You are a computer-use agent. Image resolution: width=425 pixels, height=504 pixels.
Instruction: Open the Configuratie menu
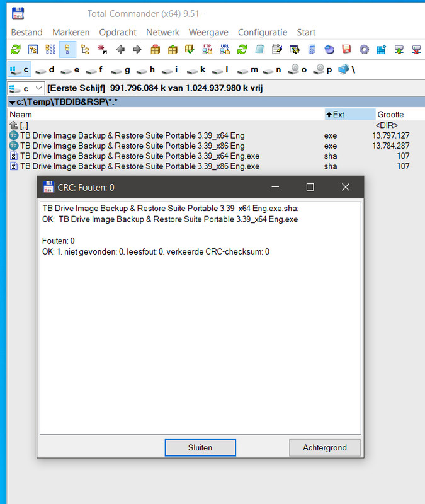tap(263, 33)
